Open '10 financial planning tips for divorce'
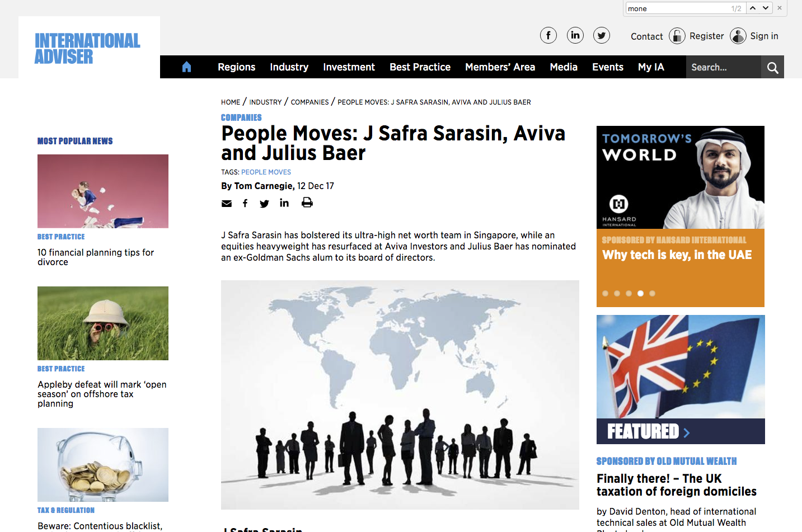 (96, 257)
